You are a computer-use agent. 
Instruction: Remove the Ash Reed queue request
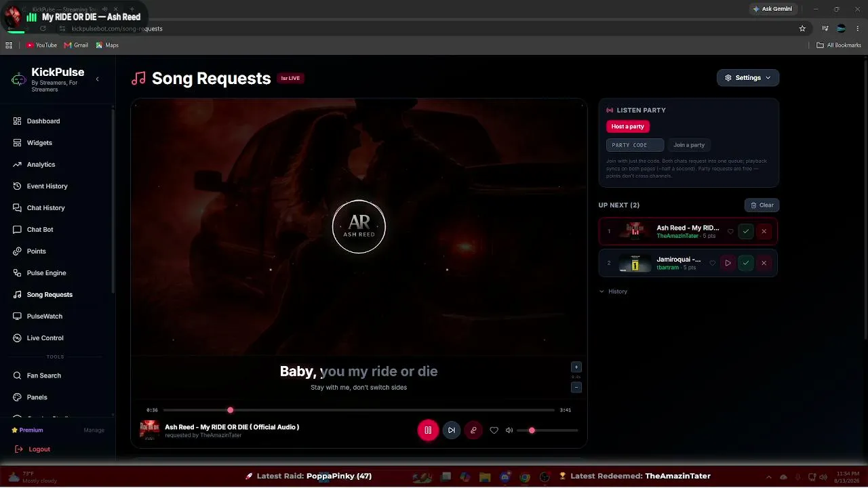764,232
